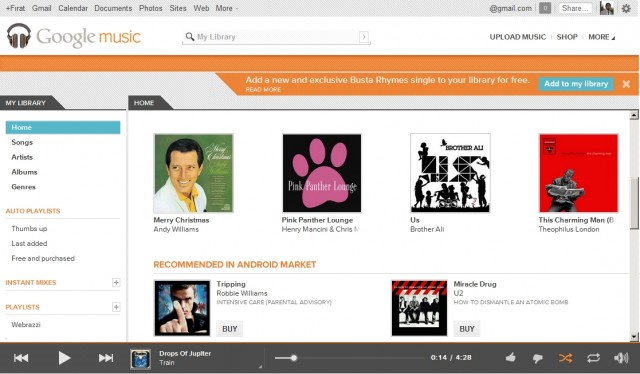Open Tripping album artwork
This screenshot has width=640, height=374.
click(182, 308)
